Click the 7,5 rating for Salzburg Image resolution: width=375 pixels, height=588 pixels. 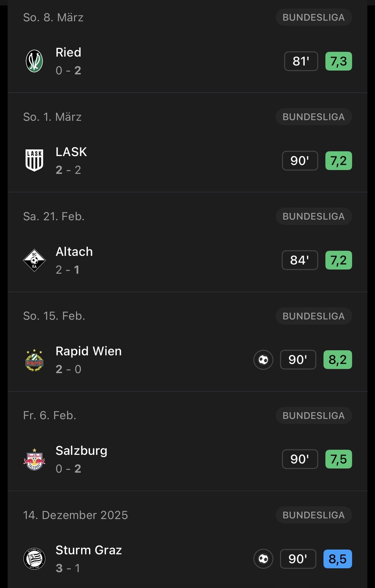(338, 459)
